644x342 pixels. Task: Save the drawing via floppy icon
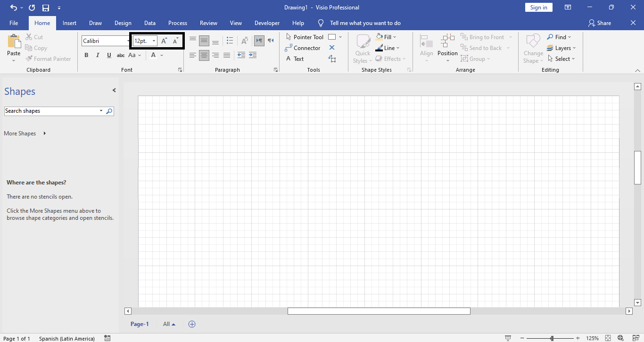click(46, 8)
